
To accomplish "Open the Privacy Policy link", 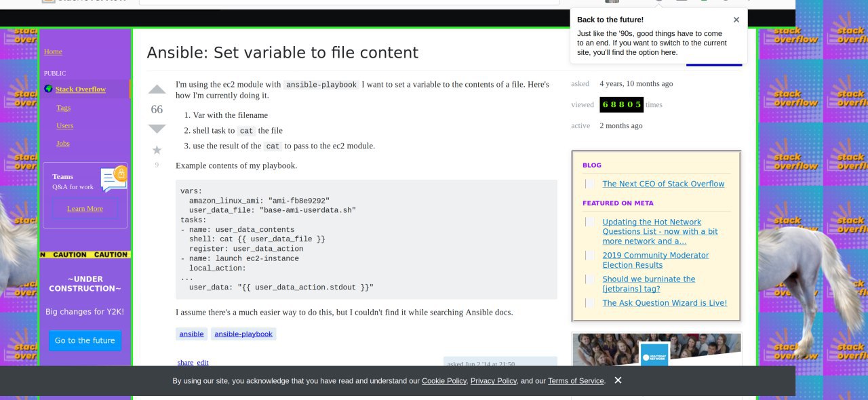I will point(494,381).
